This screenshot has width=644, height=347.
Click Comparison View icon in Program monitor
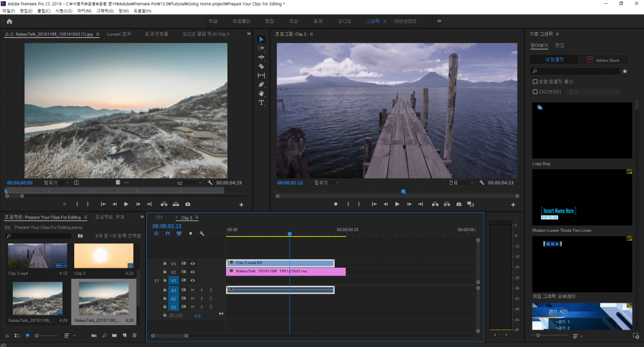coord(471,204)
